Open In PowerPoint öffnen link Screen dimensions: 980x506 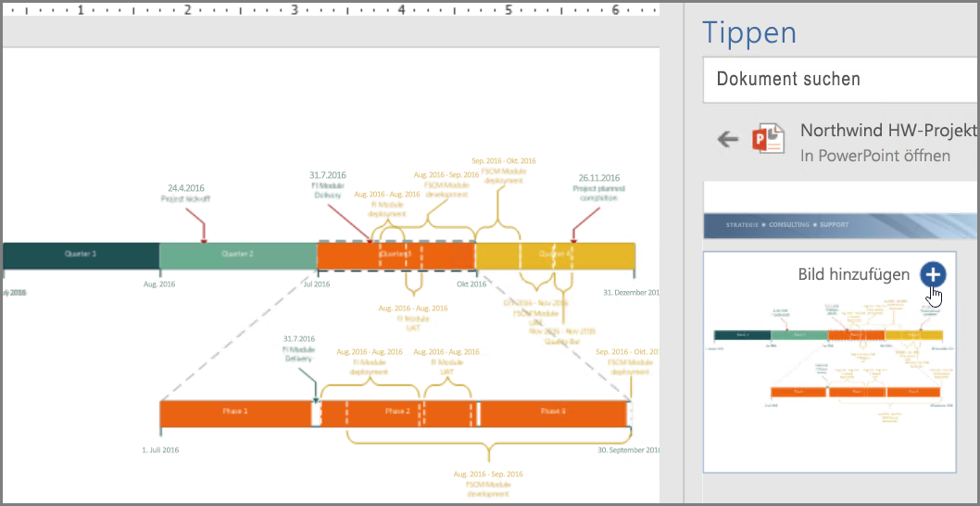[x=875, y=156]
